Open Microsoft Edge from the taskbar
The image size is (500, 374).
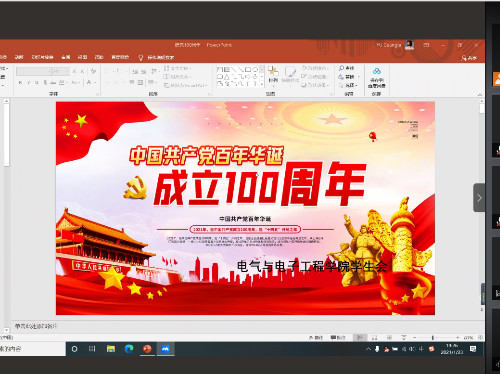point(129,349)
